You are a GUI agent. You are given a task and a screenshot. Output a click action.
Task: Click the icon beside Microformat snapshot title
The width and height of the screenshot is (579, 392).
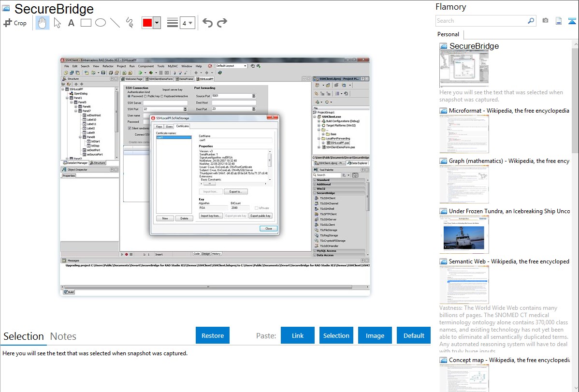tap(444, 111)
